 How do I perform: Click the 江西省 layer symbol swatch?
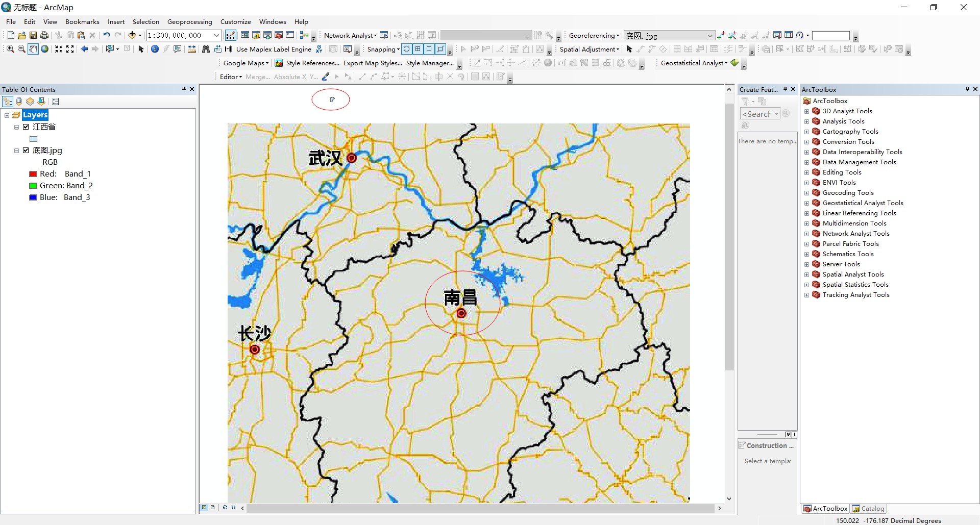(34, 139)
